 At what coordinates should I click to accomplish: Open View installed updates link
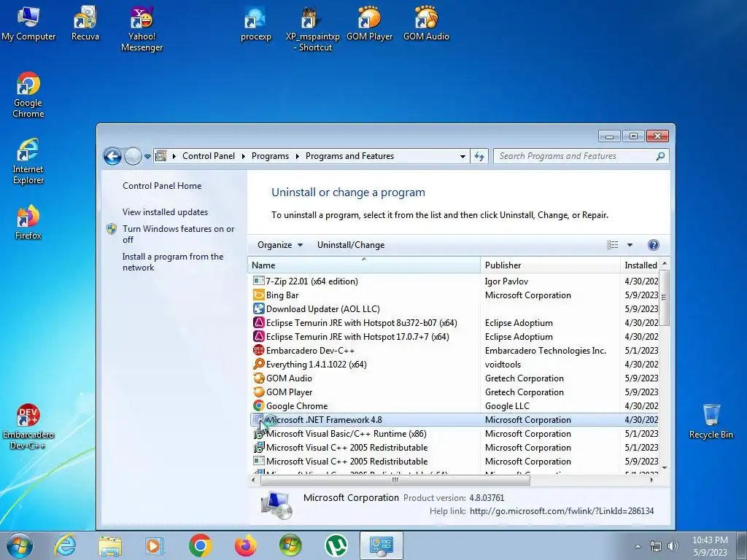point(165,212)
